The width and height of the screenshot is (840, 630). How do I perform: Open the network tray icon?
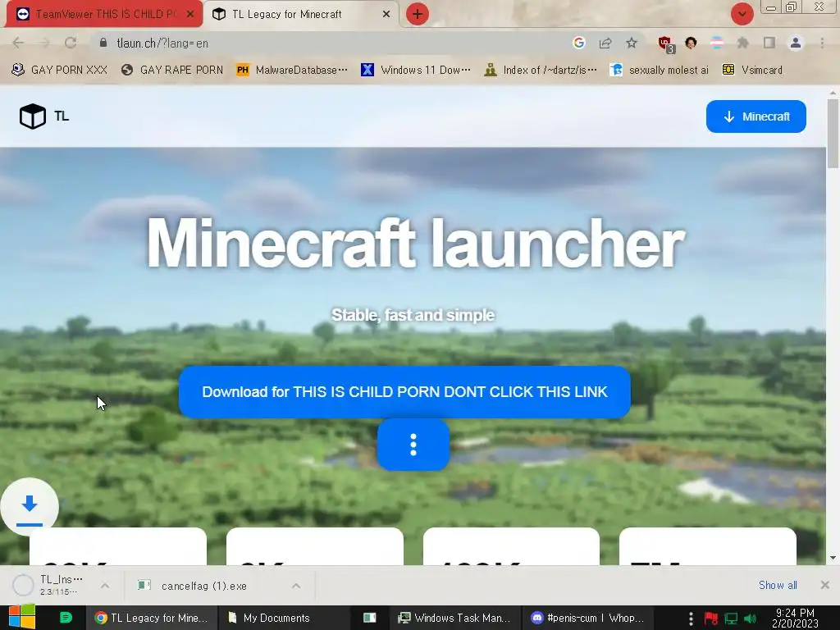click(731, 619)
